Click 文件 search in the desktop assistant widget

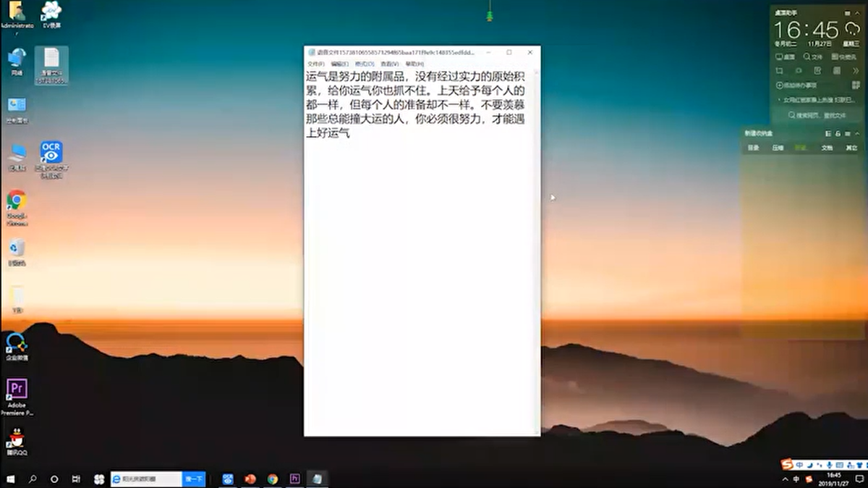pyautogui.click(x=812, y=56)
